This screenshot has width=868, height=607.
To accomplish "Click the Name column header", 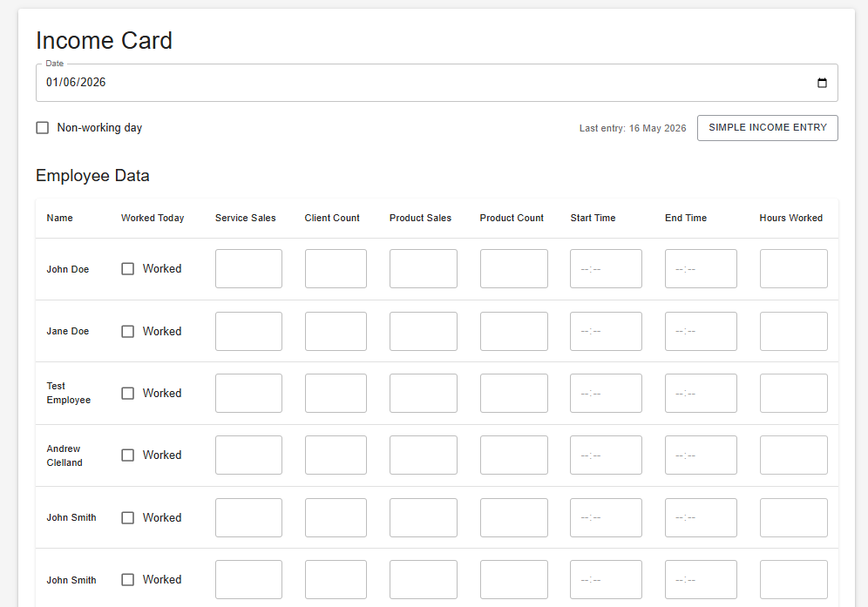I will coord(60,218).
